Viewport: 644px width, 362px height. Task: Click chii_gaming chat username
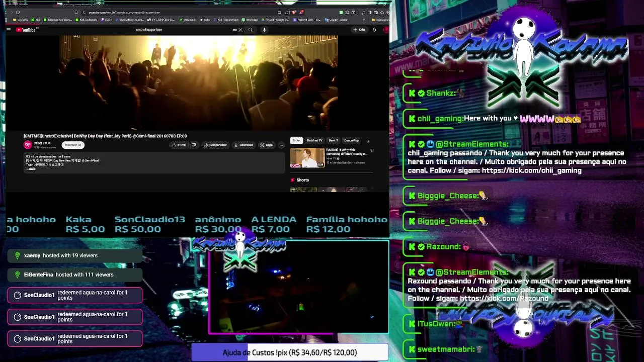(x=440, y=119)
